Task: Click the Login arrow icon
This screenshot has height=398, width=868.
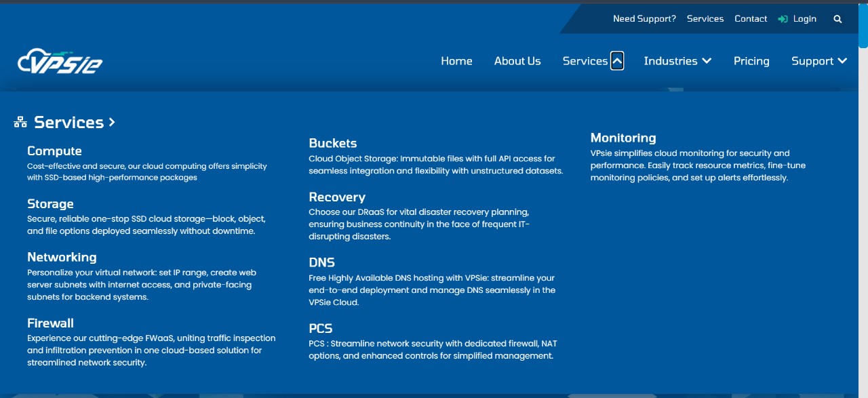Action: click(783, 19)
